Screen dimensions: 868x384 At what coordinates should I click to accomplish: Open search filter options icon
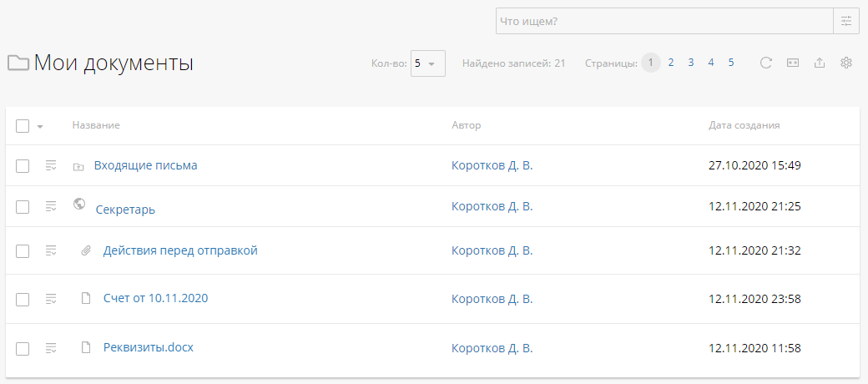[846, 21]
